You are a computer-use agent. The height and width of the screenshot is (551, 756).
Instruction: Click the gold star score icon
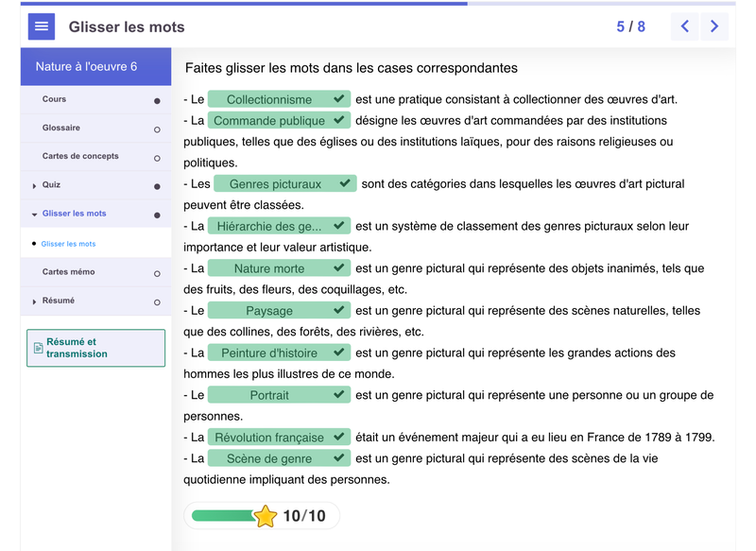coord(266,516)
